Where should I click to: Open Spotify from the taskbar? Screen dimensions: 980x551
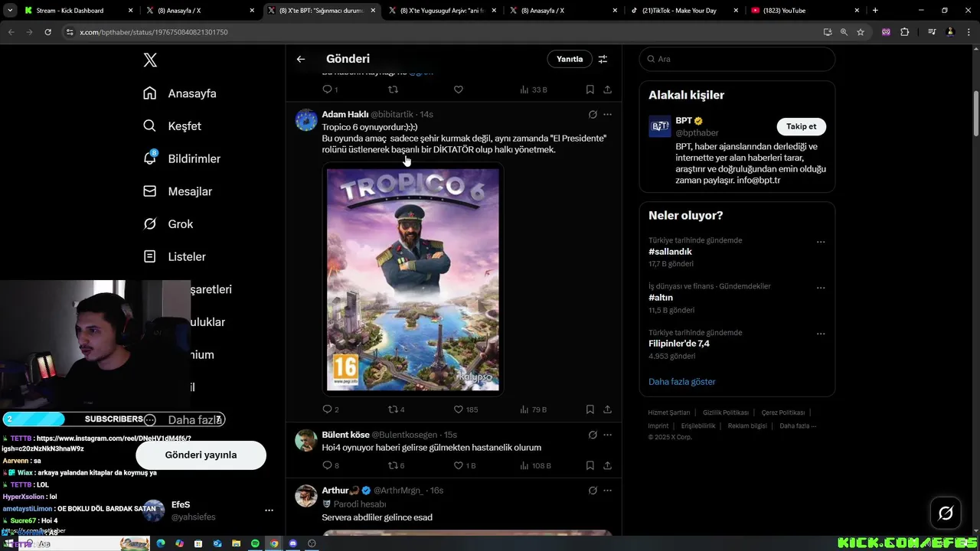[255, 543]
